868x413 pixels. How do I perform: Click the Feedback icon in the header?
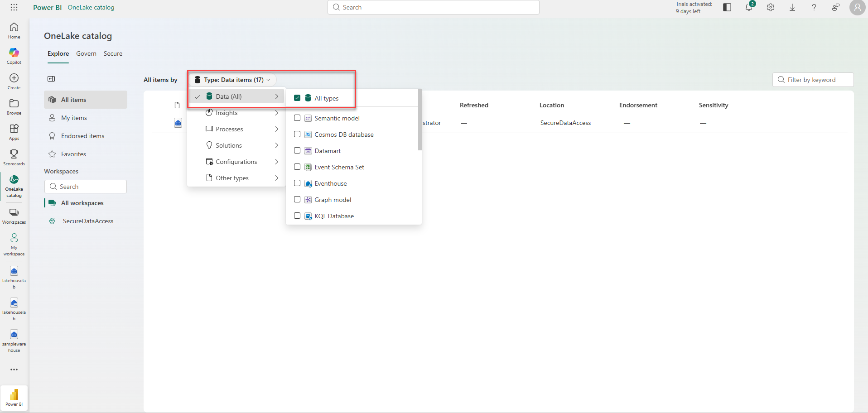point(836,7)
